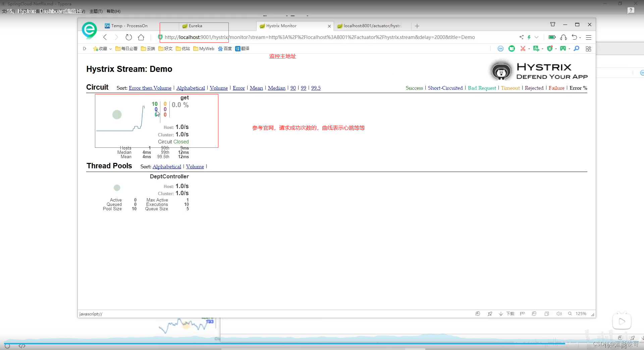Viewport: 644px width, 350px height.
Task: Open the dropdown arrow next to the gamepad icon
Action: click(569, 49)
